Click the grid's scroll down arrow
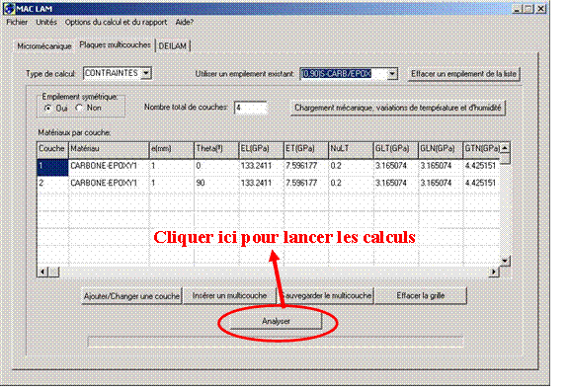569x392 pixels. coord(505,261)
